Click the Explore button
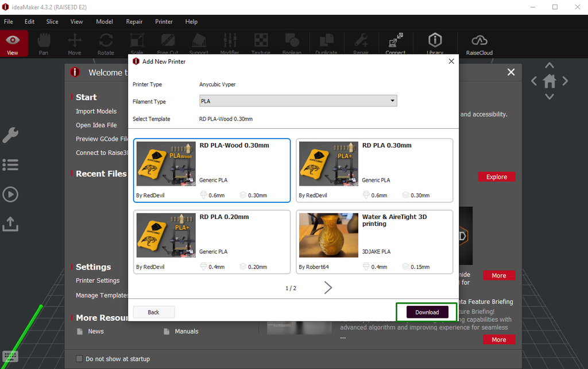Viewport: 588px width, 369px height. pyautogui.click(x=497, y=177)
